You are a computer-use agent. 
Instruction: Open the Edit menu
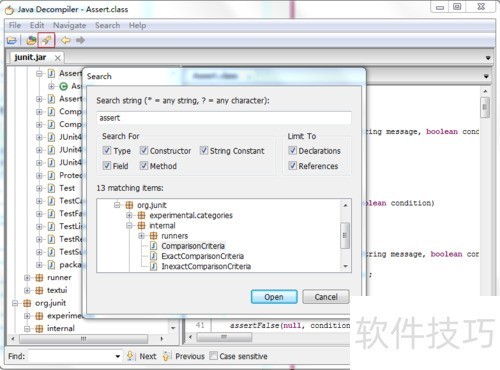coord(37,25)
